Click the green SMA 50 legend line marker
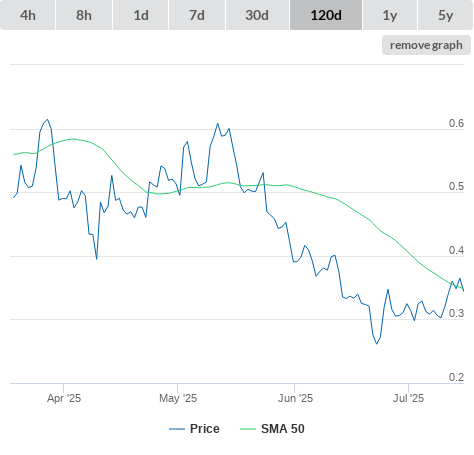Screen dimensions: 474x455 coord(248,429)
